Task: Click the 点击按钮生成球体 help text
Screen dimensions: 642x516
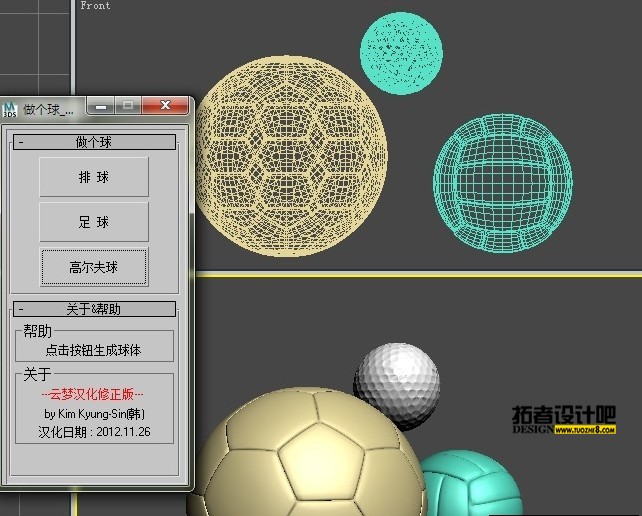Action: click(93, 351)
